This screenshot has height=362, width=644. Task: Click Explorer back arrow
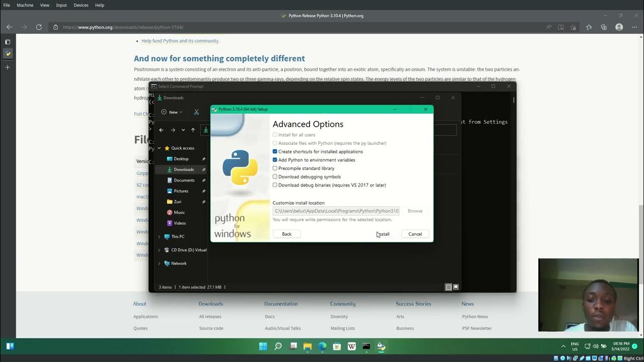click(161, 130)
